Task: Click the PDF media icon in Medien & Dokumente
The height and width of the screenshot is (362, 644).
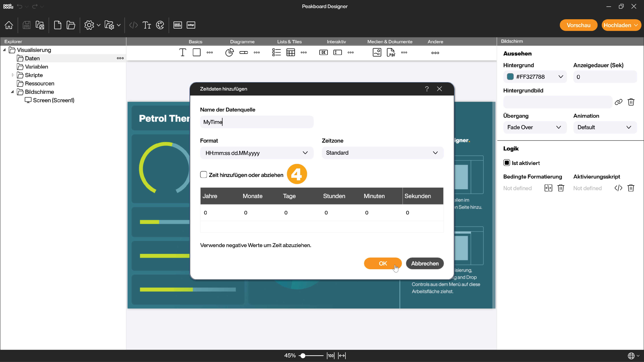Action: click(x=391, y=53)
